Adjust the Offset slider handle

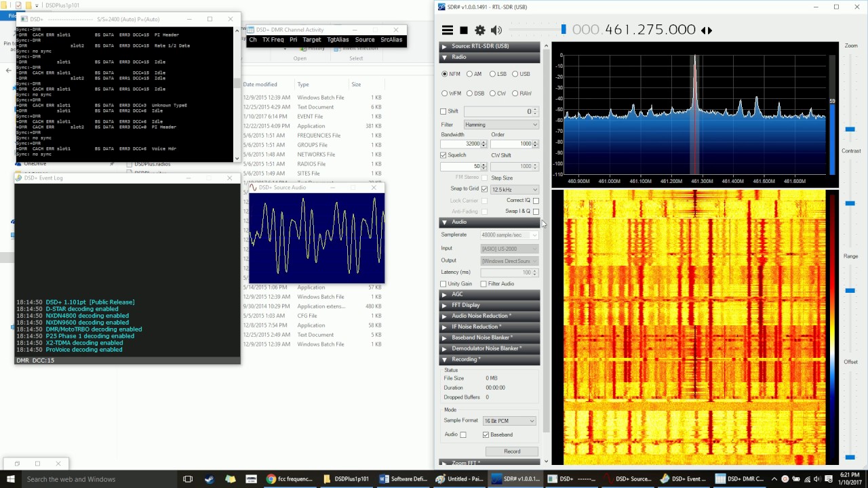click(x=850, y=457)
